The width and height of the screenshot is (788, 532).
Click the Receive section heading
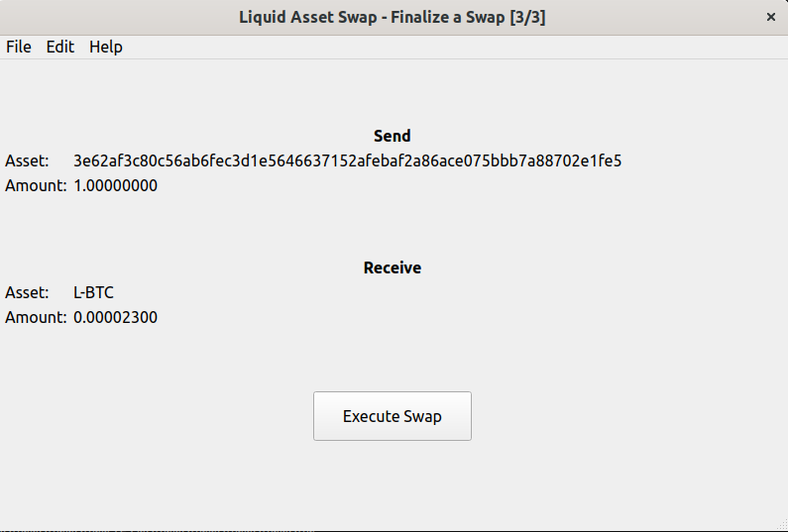coord(393,267)
